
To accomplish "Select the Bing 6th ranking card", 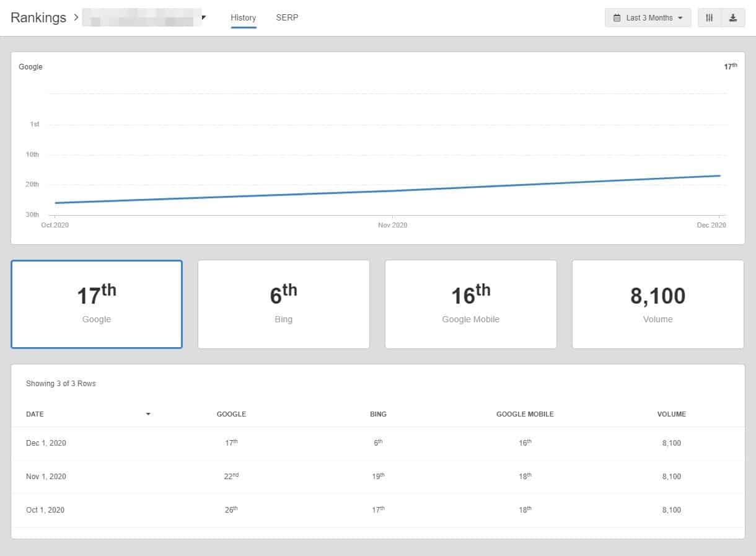I will pos(283,304).
